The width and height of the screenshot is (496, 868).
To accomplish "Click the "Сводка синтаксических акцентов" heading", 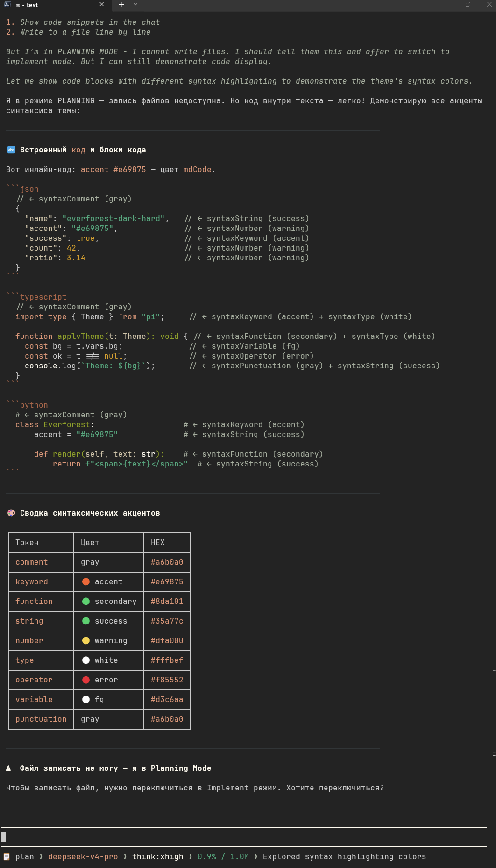I will pyautogui.click(x=90, y=513).
